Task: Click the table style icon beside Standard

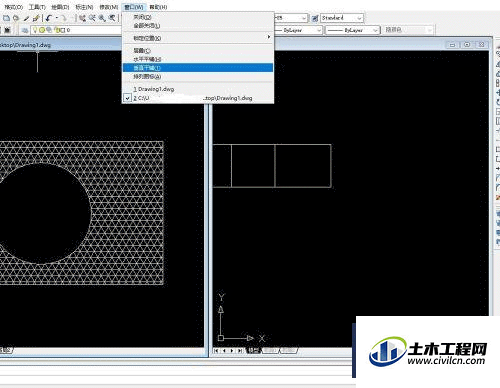Action: [315, 18]
